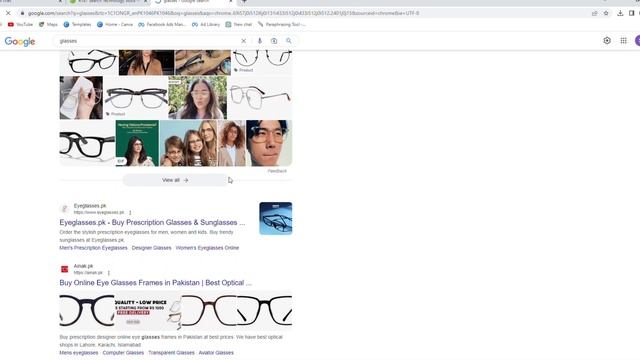Open the Facebook Ads Manager bookmark
Viewport: 640px width, 360px height.
[x=162, y=24]
